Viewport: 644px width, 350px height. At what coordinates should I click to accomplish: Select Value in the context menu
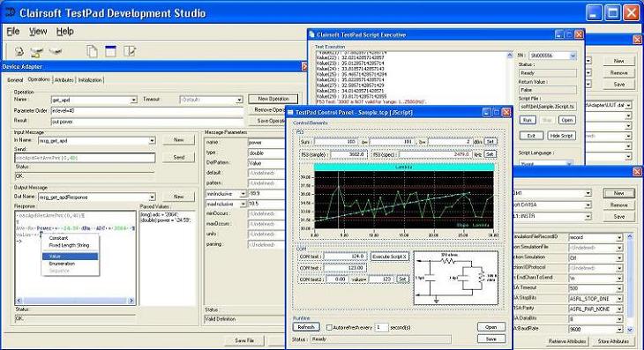click(71, 257)
